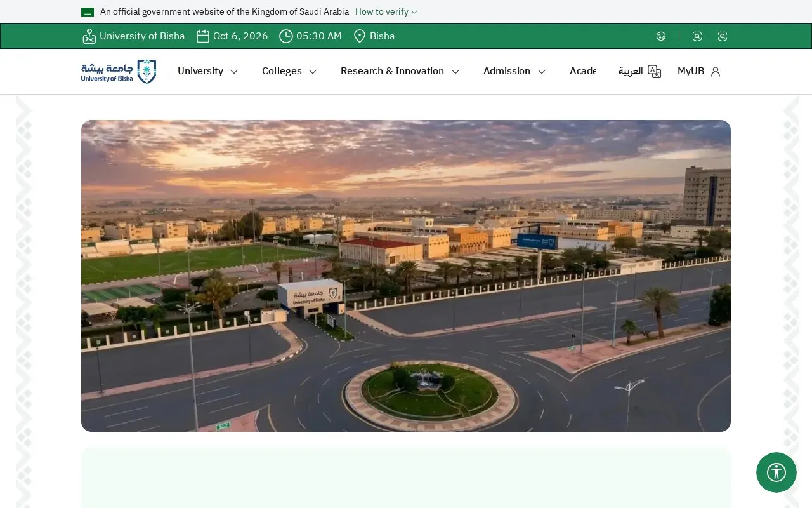The height and width of the screenshot is (508, 812).
Task: Click the University of Bisha logo
Action: [119, 72]
